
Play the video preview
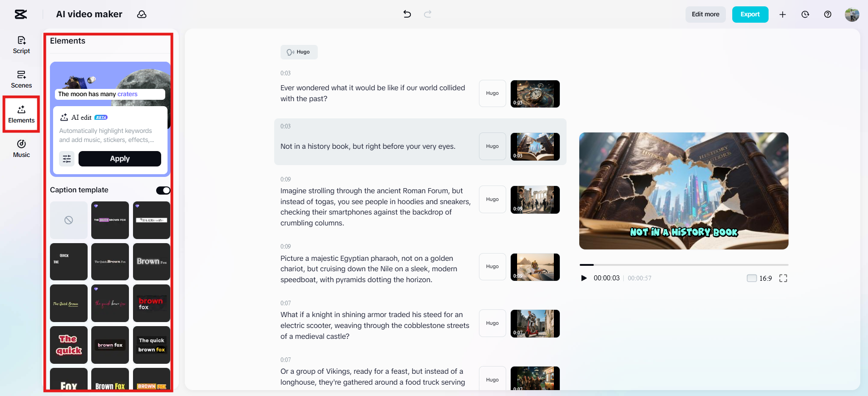[x=584, y=278]
